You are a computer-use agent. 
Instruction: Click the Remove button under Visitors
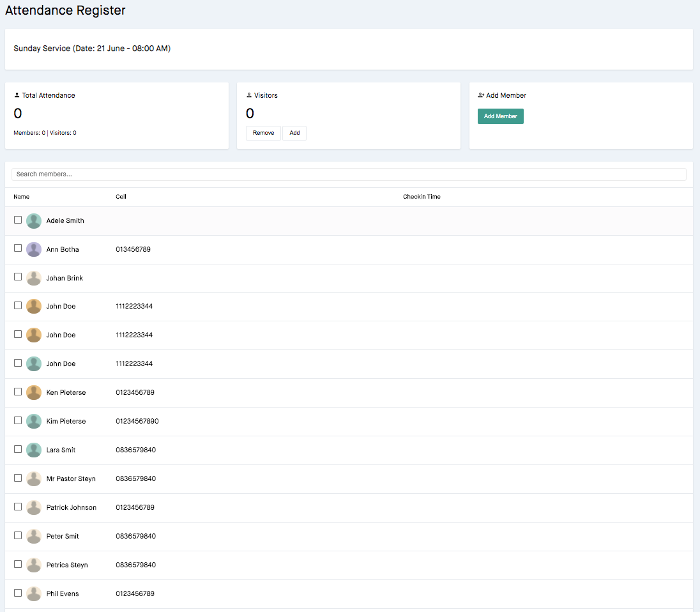[263, 132]
